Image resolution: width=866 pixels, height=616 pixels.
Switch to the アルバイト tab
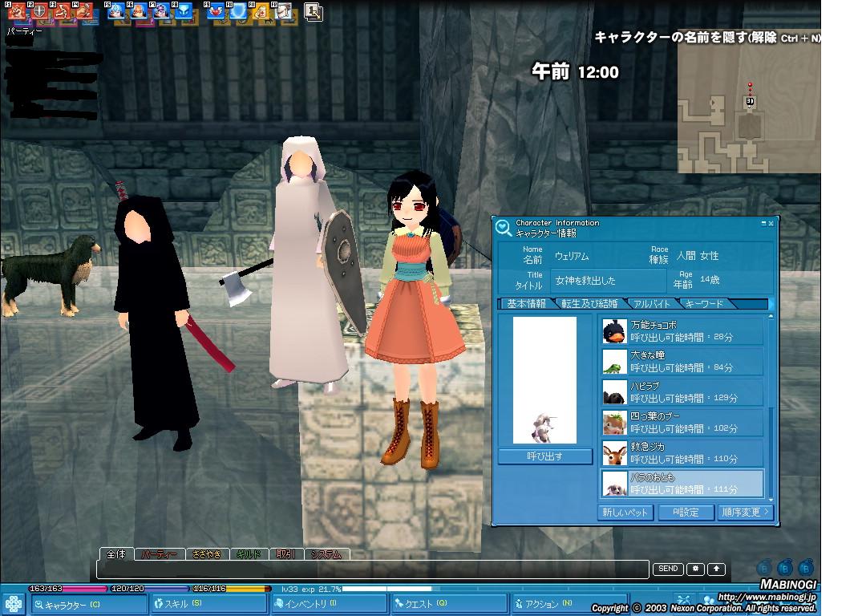tap(652, 304)
